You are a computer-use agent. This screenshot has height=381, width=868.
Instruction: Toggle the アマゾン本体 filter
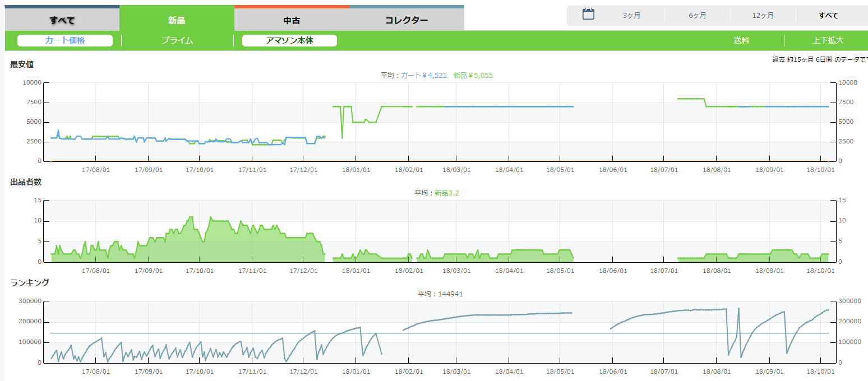pyautogui.click(x=289, y=40)
